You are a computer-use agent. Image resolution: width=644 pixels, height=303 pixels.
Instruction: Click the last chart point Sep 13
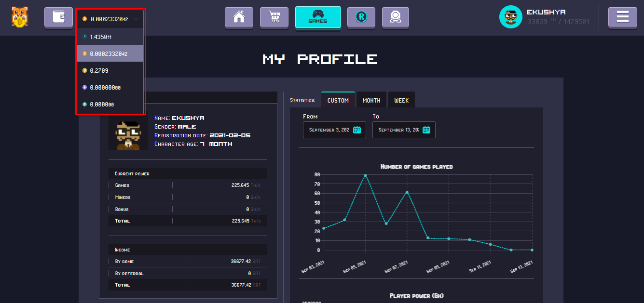pyautogui.click(x=532, y=250)
